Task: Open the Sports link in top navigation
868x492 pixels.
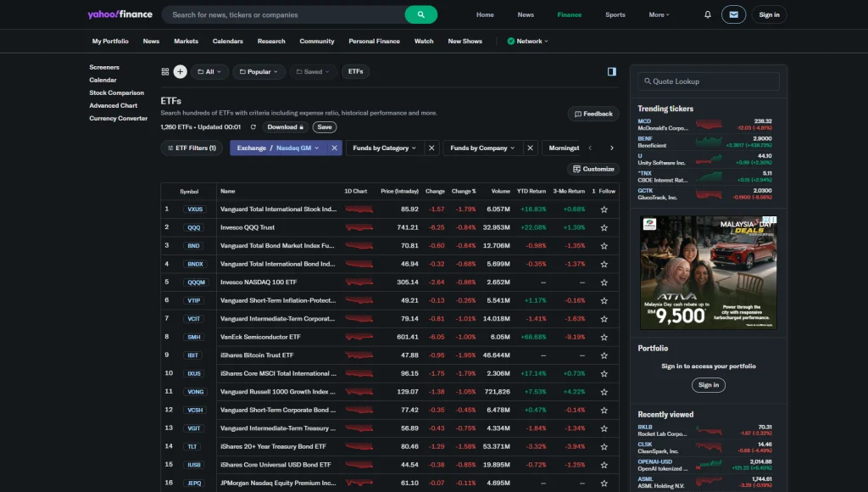Action: (615, 15)
